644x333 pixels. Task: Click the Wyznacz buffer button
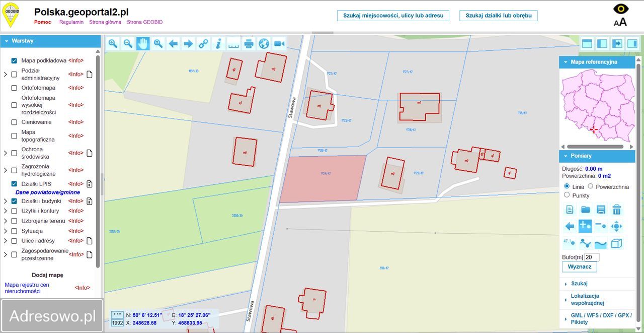click(x=580, y=267)
